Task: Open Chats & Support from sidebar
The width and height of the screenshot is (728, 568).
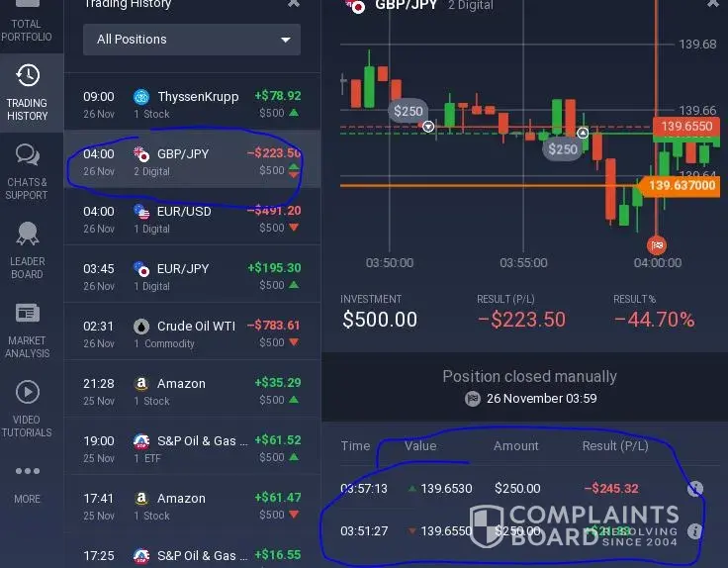Action: click(27, 172)
